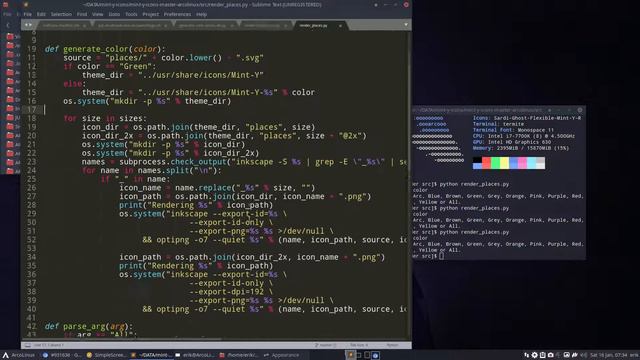Open the Goto menu
This screenshot has height=360, width=640.
tap(114, 14)
